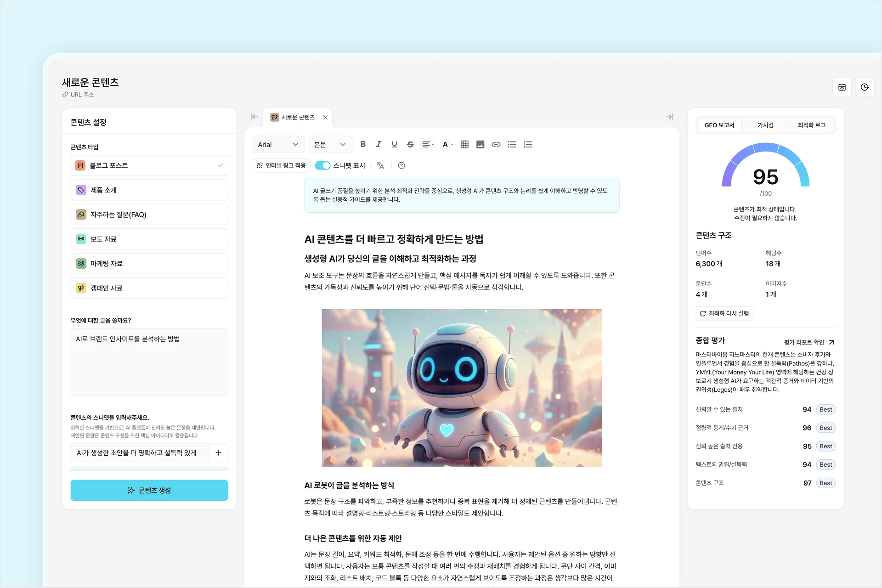882x588 pixels.
Task: Insert a hyperlink using the link icon
Action: click(x=496, y=144)
